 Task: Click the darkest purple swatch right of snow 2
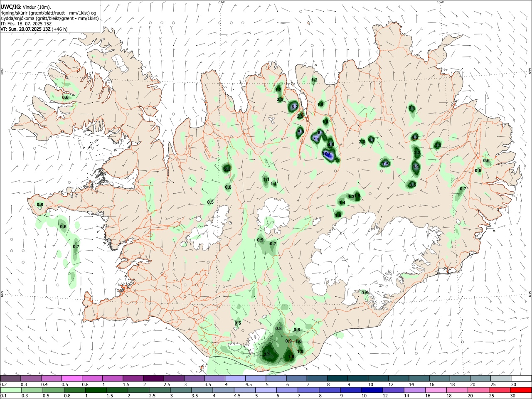pos(153,379)
